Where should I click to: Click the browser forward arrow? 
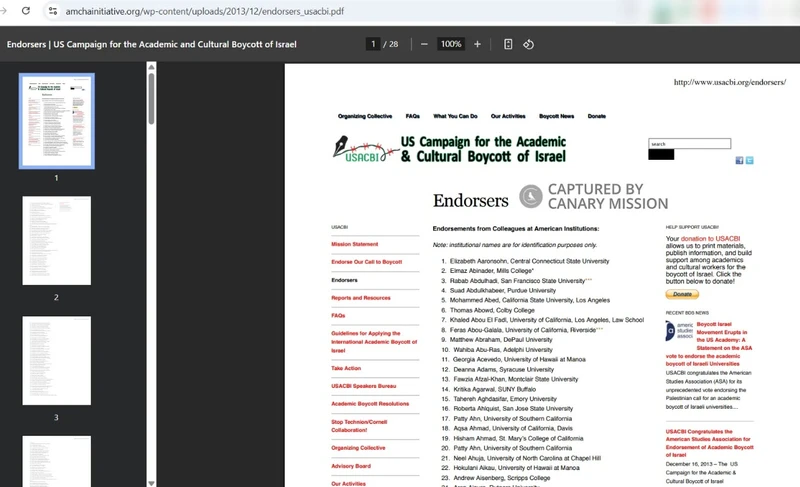coord(4,11)
